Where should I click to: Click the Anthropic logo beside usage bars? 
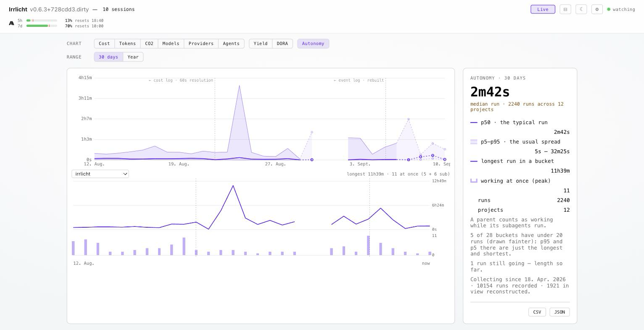point(11,23)
